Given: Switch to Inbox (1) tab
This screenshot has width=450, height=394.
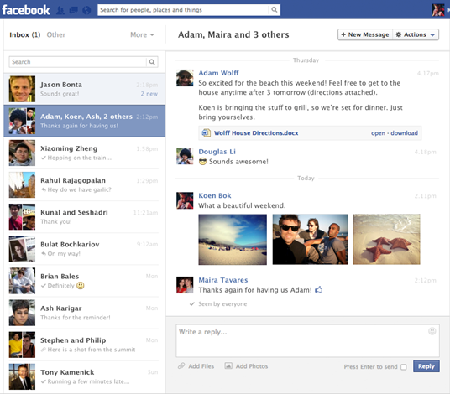Looking at the screenshot, I should [x=25, y=35].
